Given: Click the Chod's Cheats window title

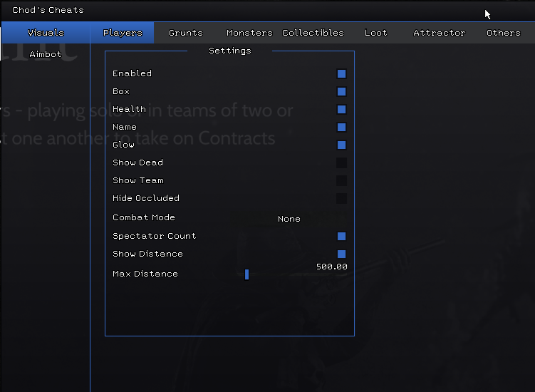Looking at the screenshot, I should pos(48,10).
